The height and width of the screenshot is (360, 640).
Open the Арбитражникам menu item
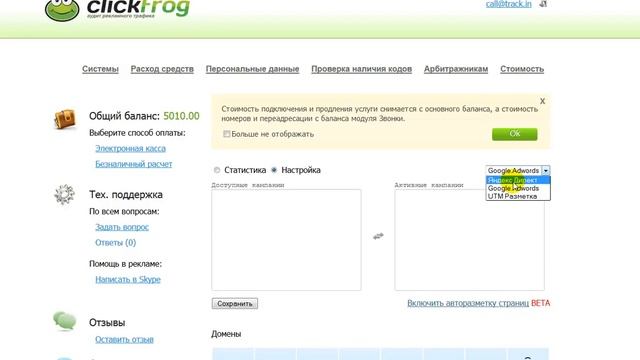click(456, 69)
